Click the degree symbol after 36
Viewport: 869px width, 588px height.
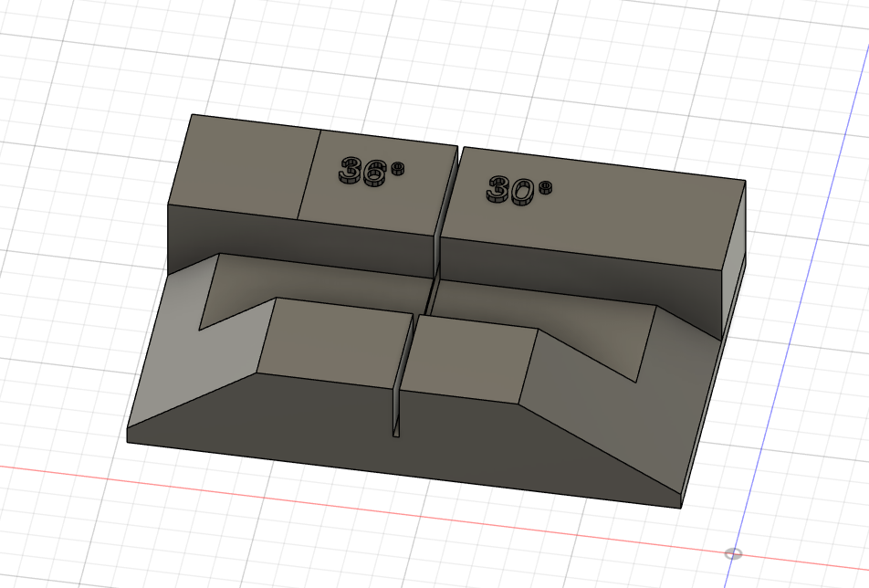[397, 168]
